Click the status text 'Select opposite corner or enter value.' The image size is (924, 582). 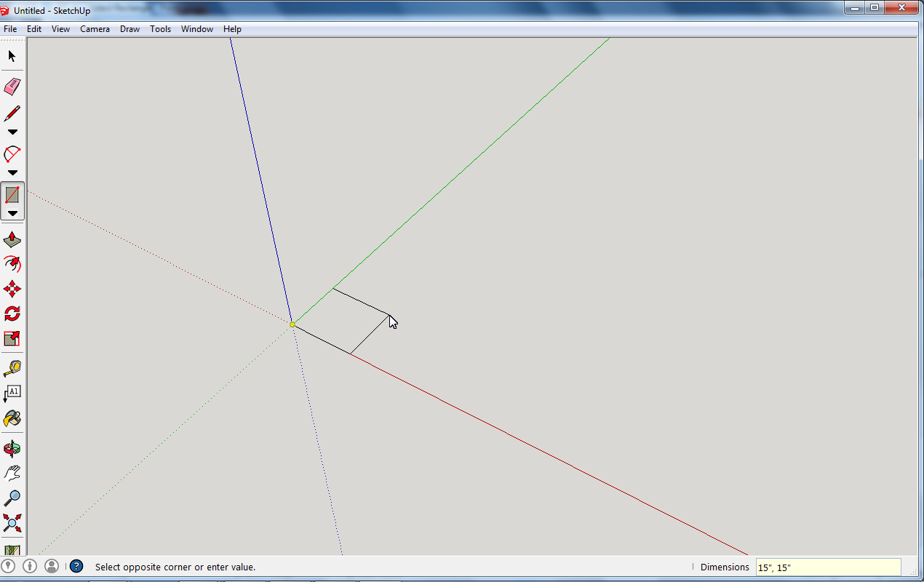[175, 567]
